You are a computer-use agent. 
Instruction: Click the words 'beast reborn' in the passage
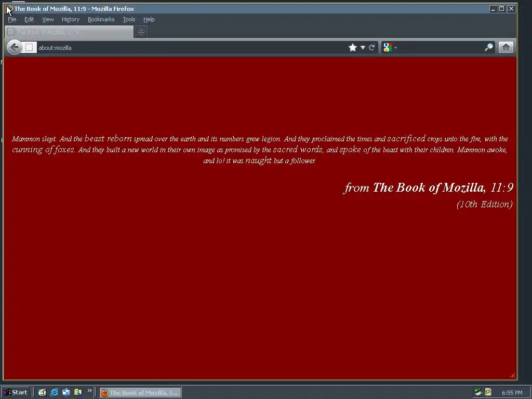tap(108, 138)
